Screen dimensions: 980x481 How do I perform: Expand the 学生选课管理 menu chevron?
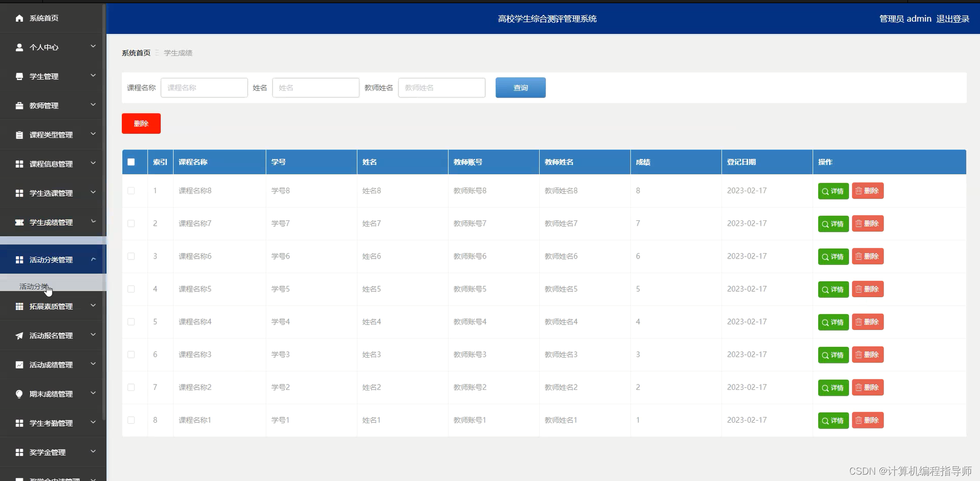tap(93, 192)
